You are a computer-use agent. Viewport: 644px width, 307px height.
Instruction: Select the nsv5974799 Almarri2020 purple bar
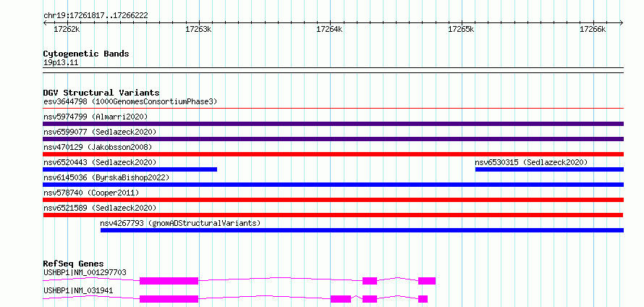[333, 124]
